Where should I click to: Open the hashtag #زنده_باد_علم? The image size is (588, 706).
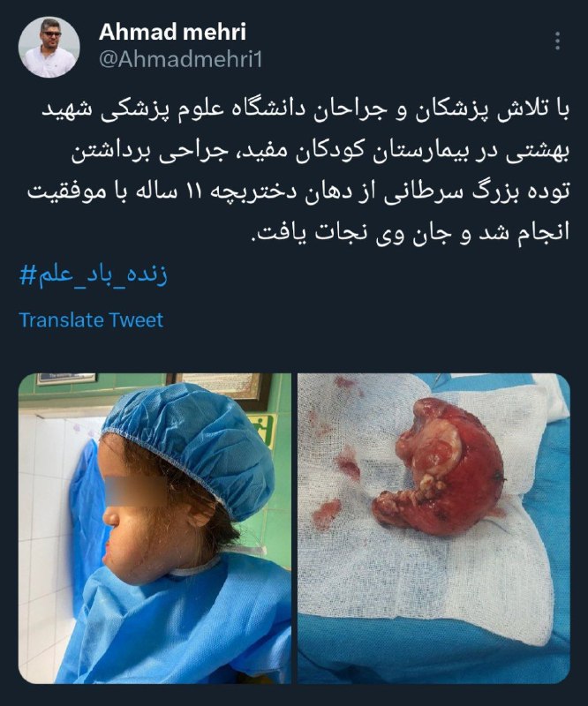[x=94, y=274]
